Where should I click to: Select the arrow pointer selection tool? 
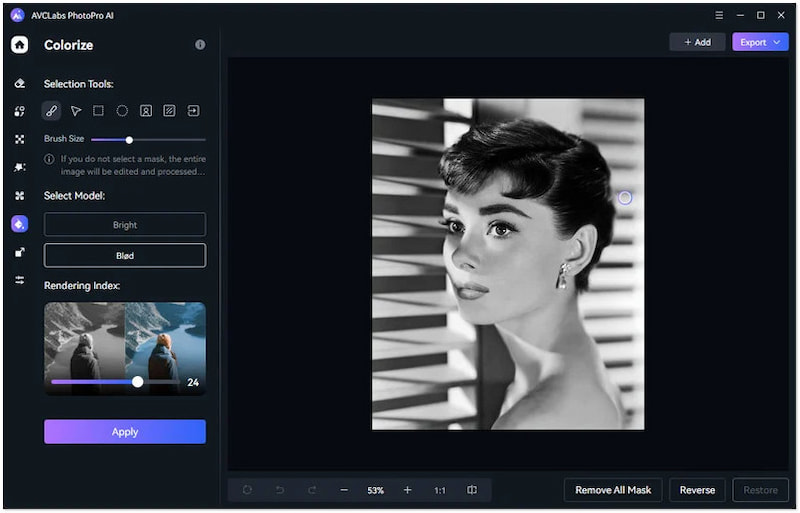[75, 111]
